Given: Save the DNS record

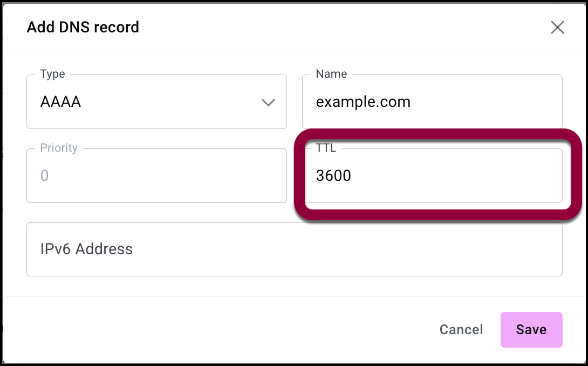Looking at the screenshot, I should [531, 330].
